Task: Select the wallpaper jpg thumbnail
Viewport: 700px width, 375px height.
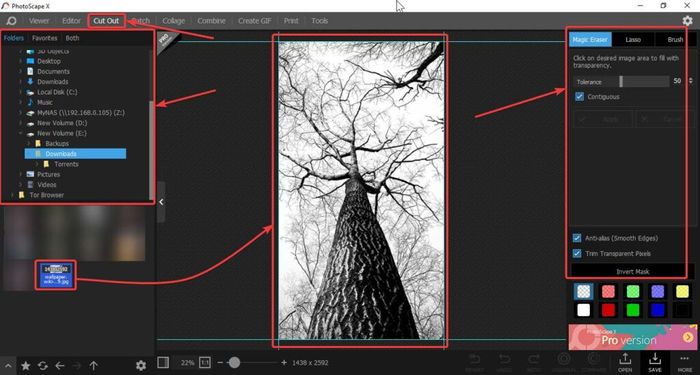Action: 56,275
